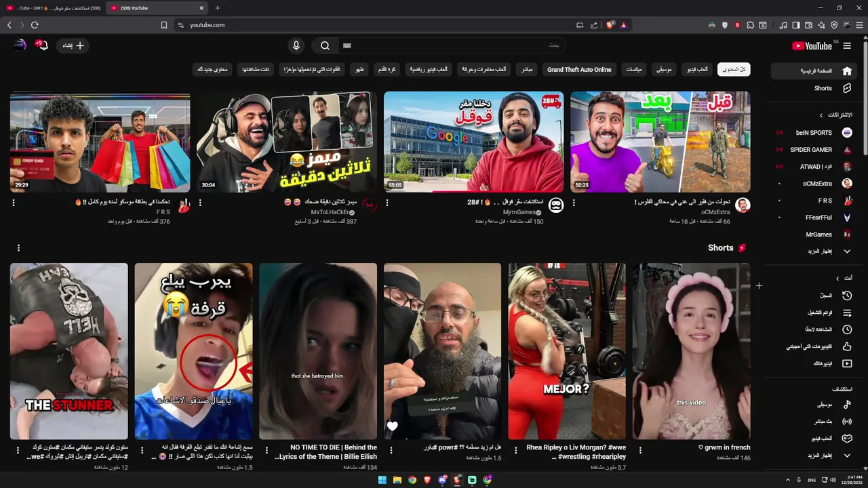
Task: Open the account avatar menu
Action: click(x=20, y=45)
